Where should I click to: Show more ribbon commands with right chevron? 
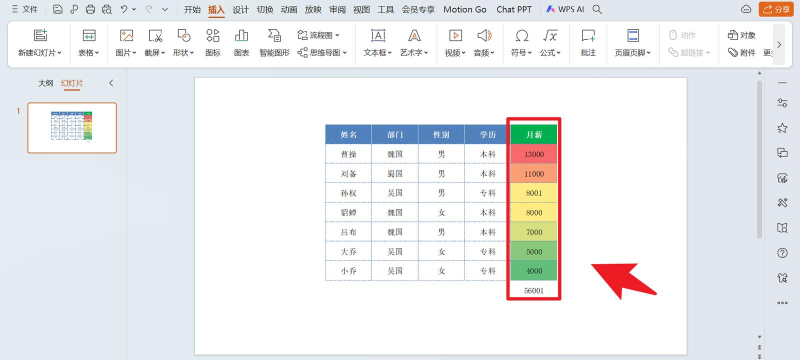779,44
